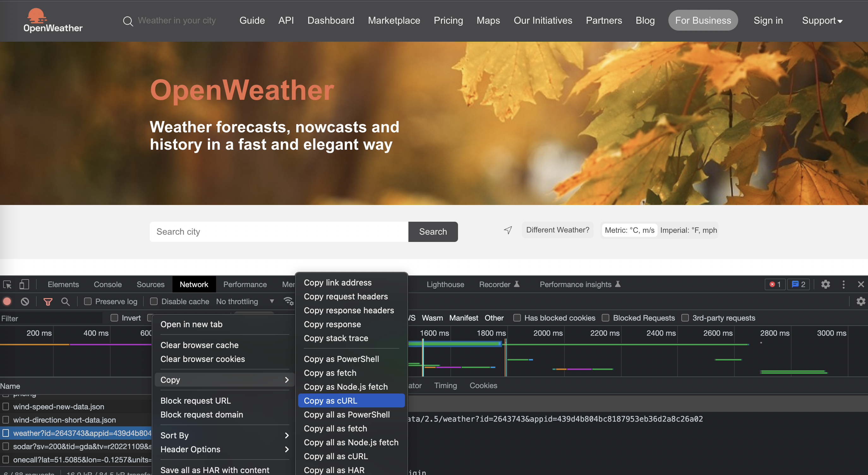Activate the DevTools inspect element picker icon
Screen dimensions: 868x475
click(7, 284)
